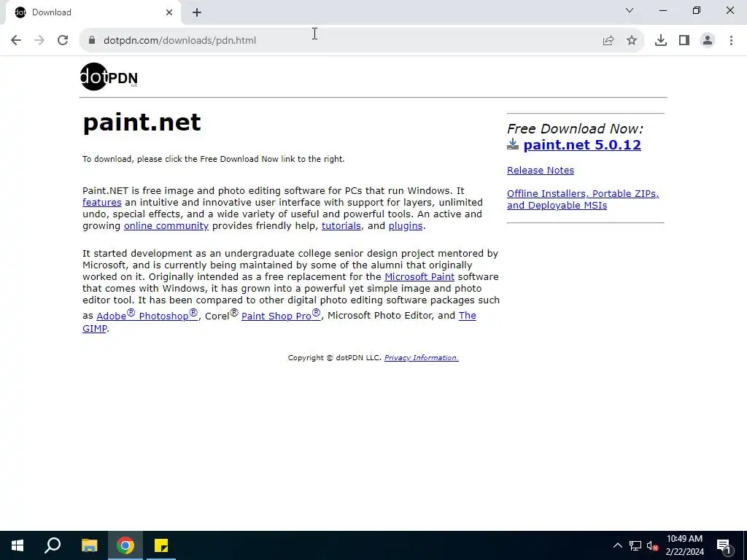Click the Copyright dotPDN LLC text
This screenshot has width=747, height=560.
pyautogui.click(x=334, y=357)
